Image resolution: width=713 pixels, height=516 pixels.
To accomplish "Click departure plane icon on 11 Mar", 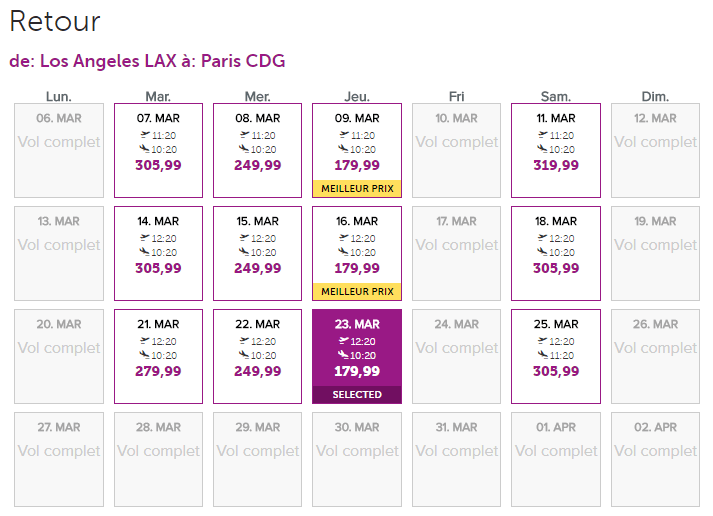I will tap(543, 135).
